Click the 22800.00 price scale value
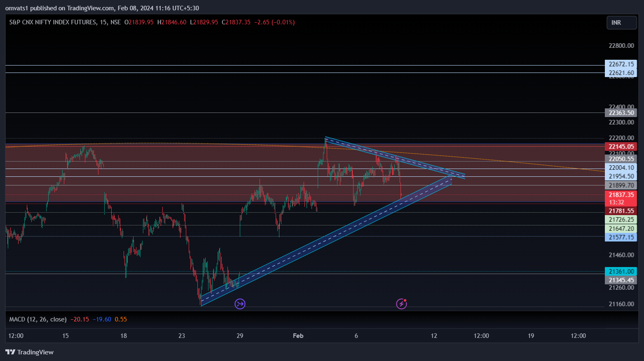644x361 pixels. (x=621, y=46)
